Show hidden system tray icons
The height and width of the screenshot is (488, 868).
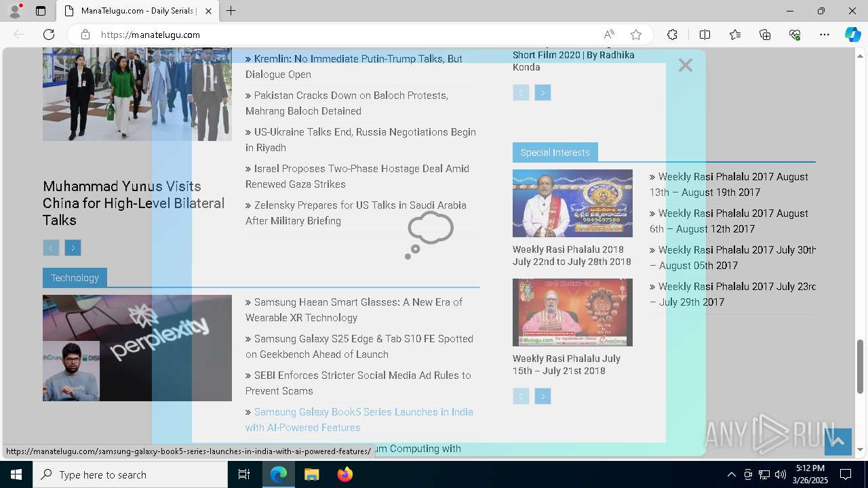731,474
